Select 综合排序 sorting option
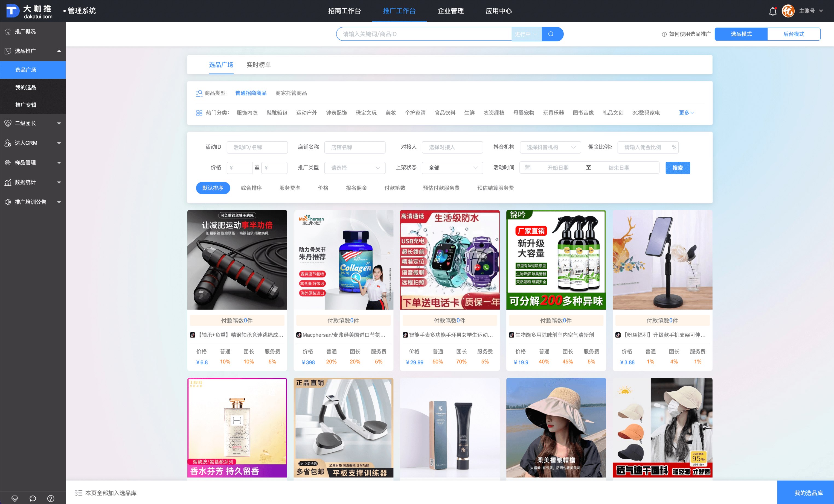This screenshot has width=834, height=504. (x=251, y=188)
